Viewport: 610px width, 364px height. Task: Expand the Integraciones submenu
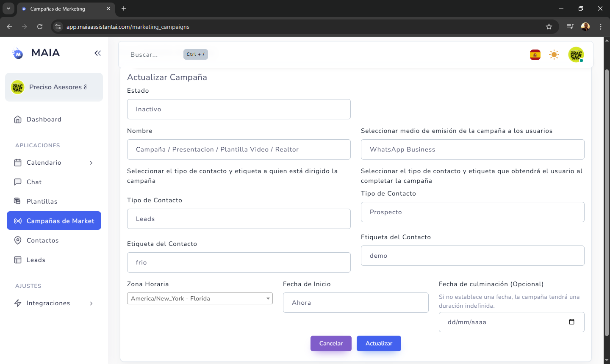(91, 303)
